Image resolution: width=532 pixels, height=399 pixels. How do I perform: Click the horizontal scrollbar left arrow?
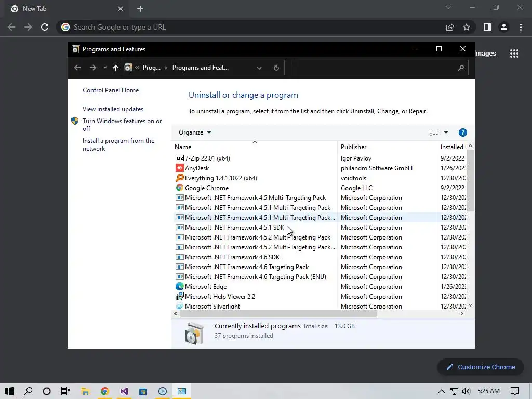click(176, 313)
